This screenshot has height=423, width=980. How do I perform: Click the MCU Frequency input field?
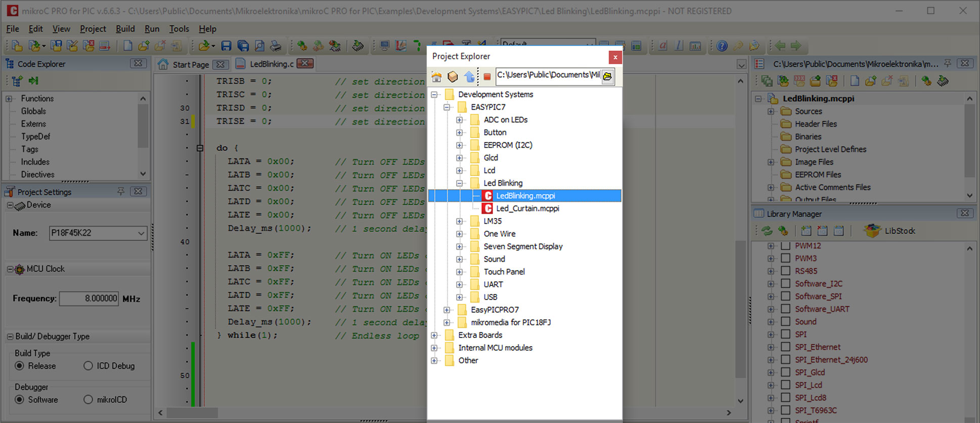tap(89, 299)
